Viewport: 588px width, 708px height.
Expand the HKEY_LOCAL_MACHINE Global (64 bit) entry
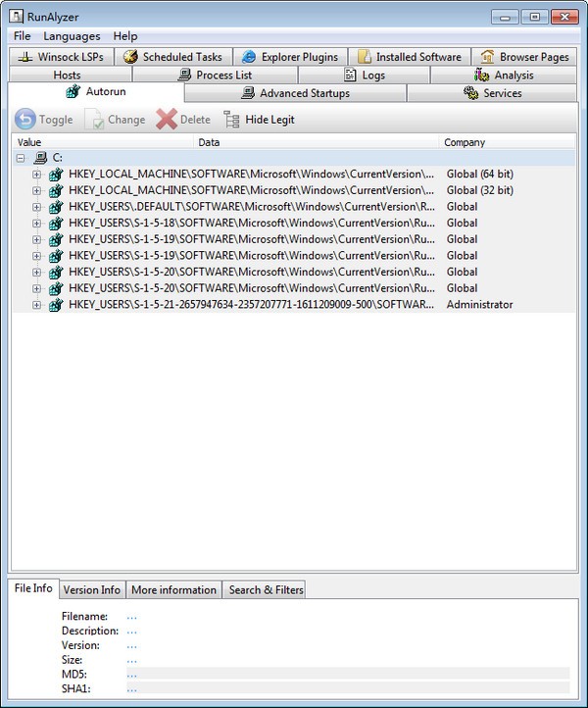point(37,175)
